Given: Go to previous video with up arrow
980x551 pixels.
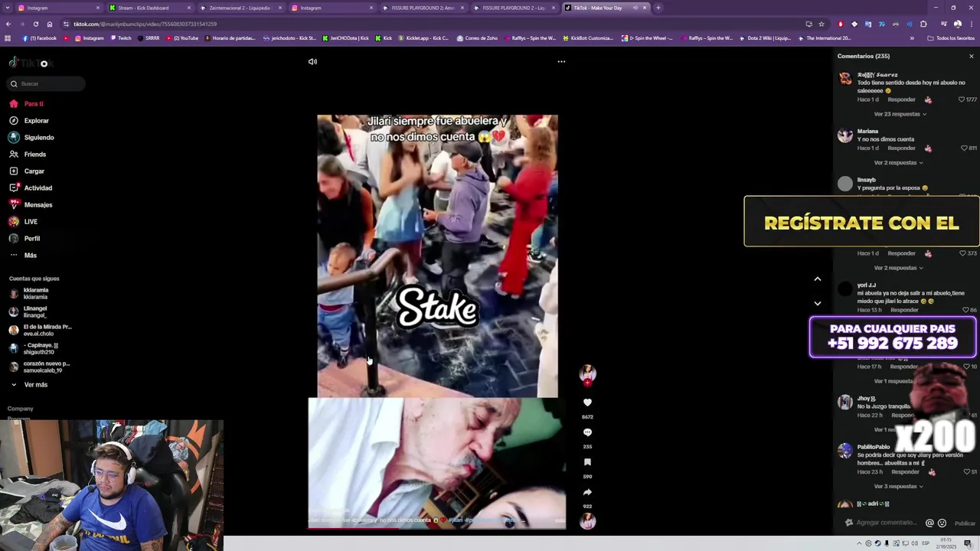Looking at the screenshot, I should (817, 279).
